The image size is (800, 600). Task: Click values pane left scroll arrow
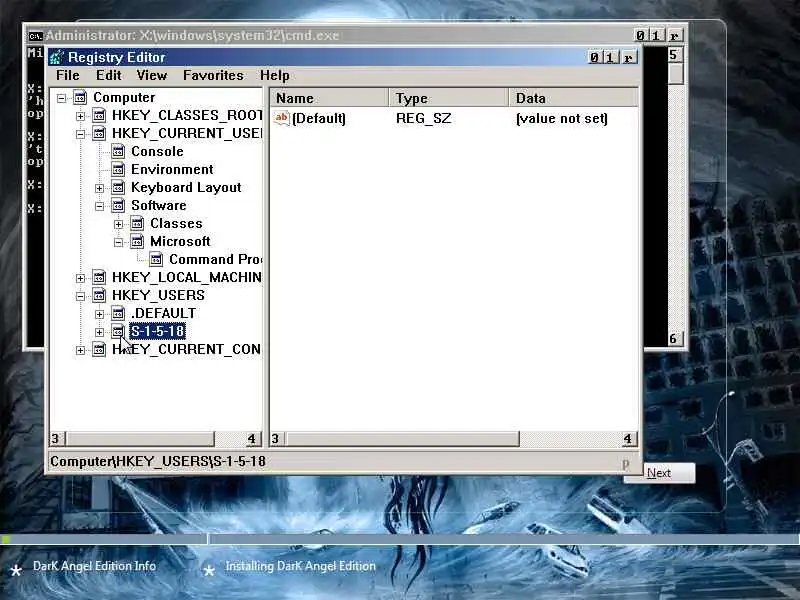click(276, 439)
